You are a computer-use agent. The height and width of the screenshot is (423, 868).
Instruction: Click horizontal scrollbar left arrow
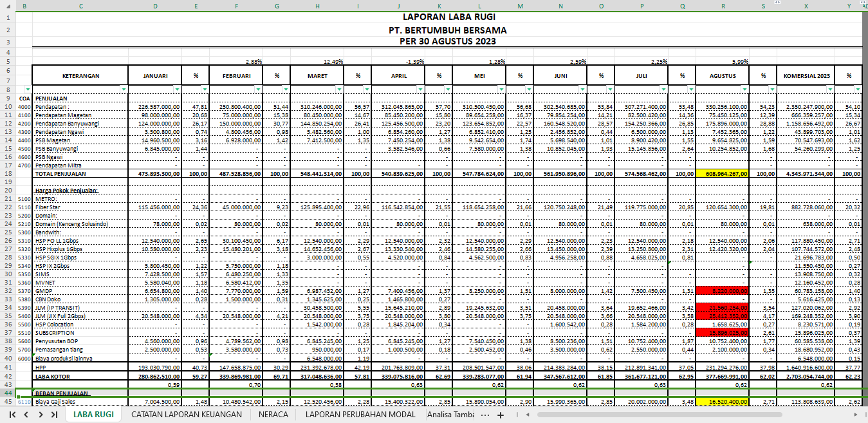527,415
